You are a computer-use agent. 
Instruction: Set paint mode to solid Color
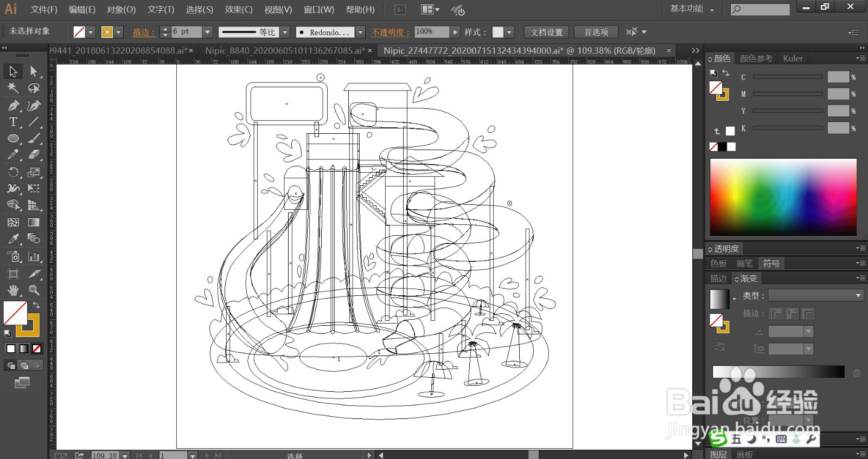[x=11, y=348]
